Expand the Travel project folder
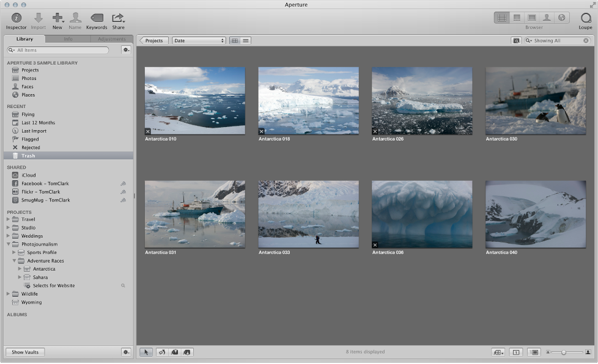598x364 pixels. (9, 219)
